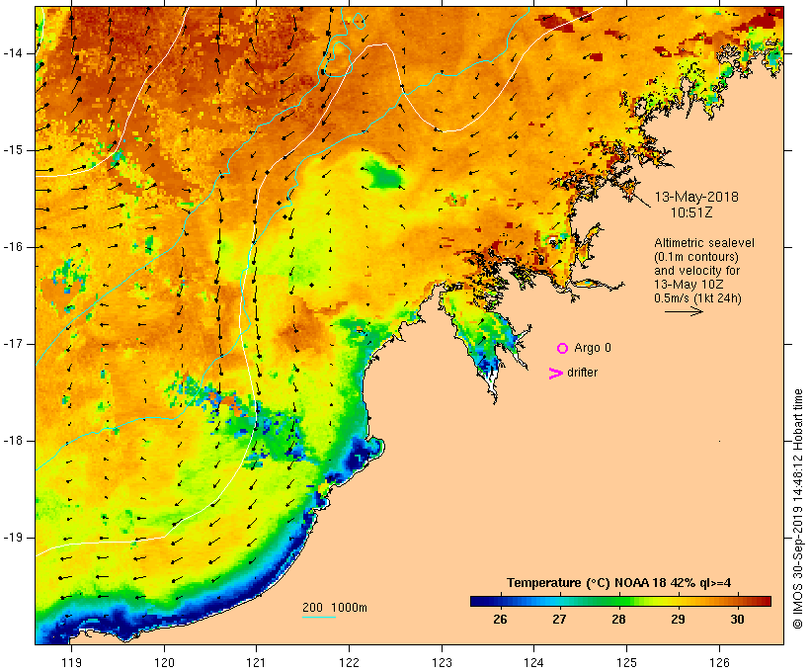Click the latitude axis label '-17'
The height and width of the screenshot is (672, 810).
(x=13, y=344)
